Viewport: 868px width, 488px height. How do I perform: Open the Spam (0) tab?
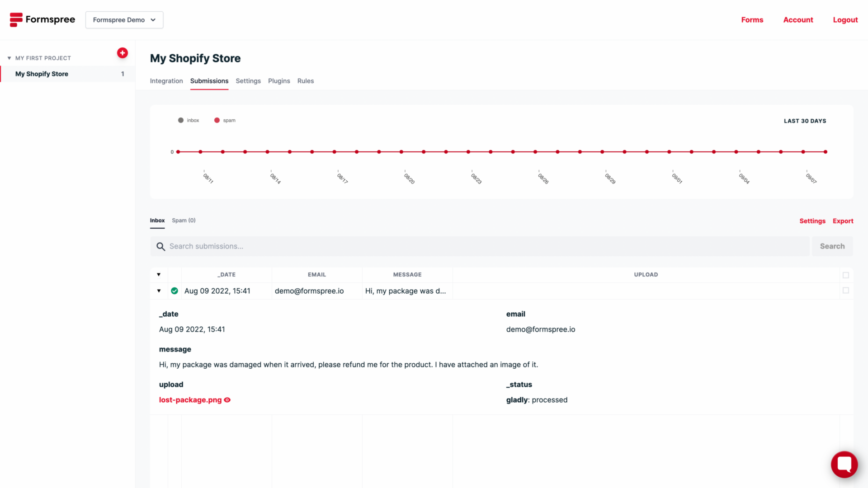[x=184, y=221]
